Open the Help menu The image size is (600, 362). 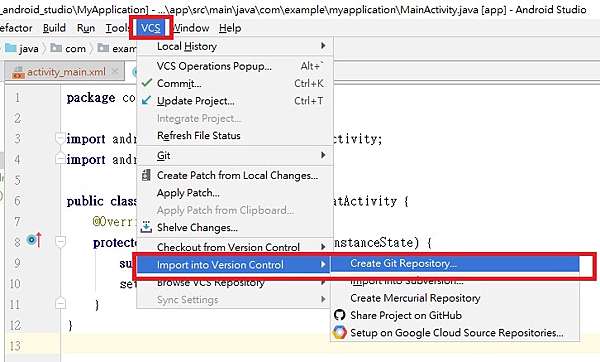pos(230,28)
